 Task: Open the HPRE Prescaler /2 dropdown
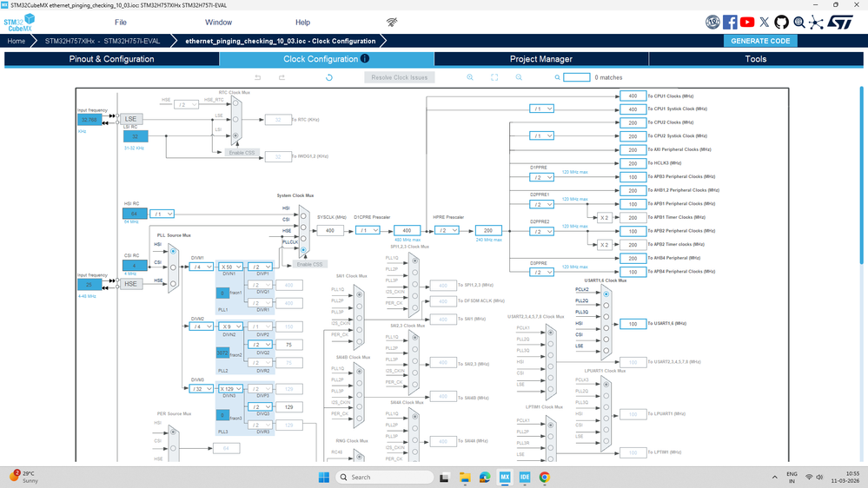(x=447, y=230)
